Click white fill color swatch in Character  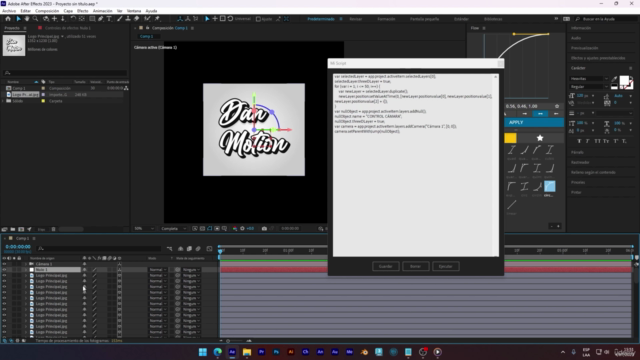click(624, 80)
